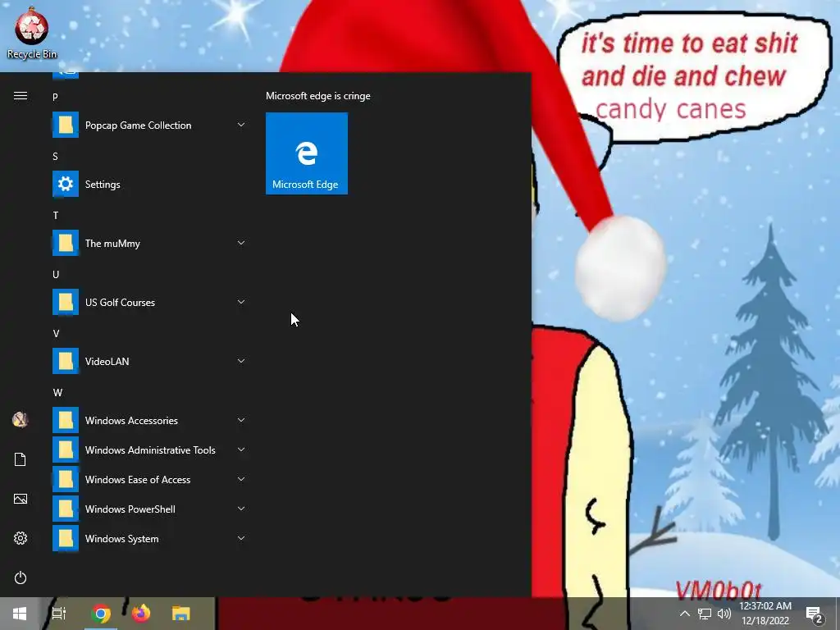
Task: Click the letter V section header
Action: pyautogui.click(x=56, y=333)
